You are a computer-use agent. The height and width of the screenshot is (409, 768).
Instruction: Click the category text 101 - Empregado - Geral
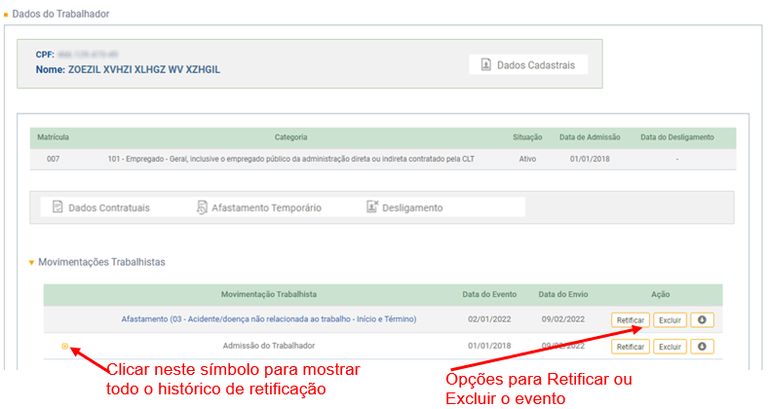tap(291, 159)
